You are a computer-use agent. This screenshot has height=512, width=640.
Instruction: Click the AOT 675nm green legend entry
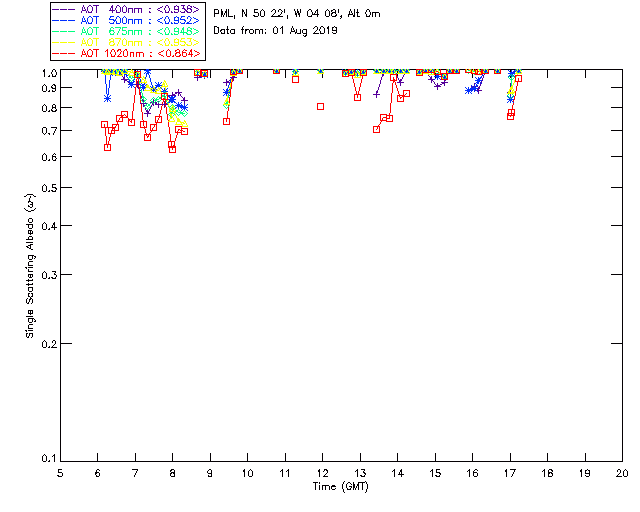(126, 31)
